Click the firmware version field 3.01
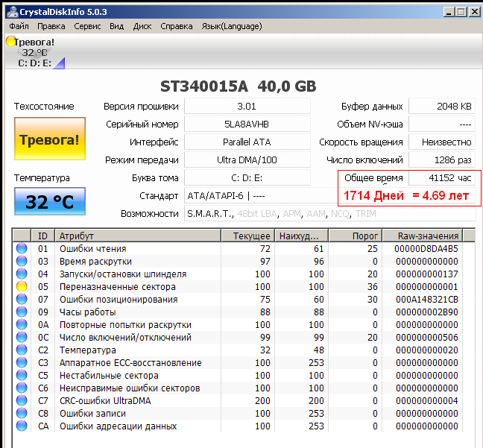 pyautogui.click(x=247, y=107)
